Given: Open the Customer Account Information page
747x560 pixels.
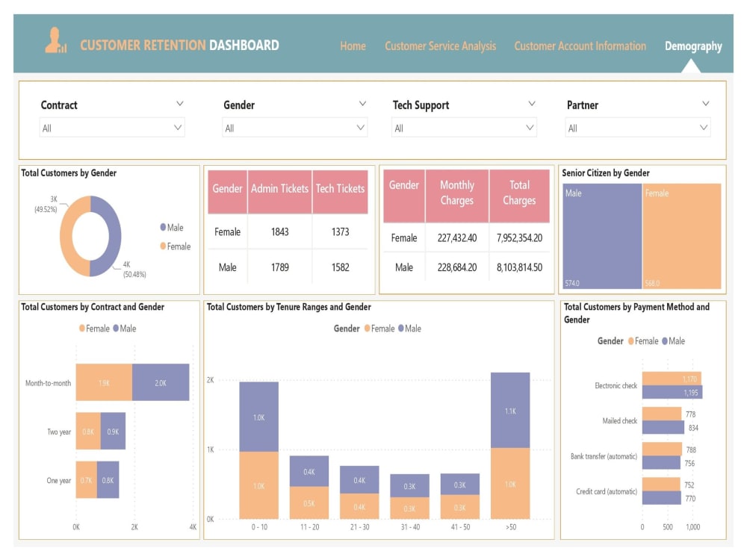Looking at the screenshot, I should coord(580,46).
